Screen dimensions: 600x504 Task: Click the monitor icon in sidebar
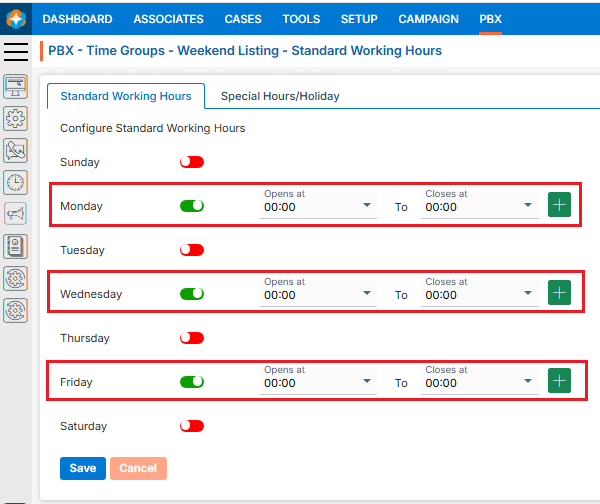16,86
